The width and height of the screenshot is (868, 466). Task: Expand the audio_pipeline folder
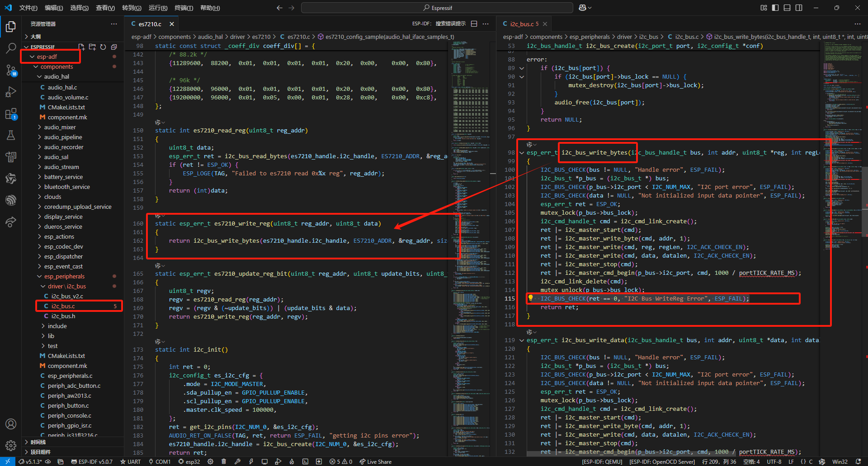click(39, 137)
